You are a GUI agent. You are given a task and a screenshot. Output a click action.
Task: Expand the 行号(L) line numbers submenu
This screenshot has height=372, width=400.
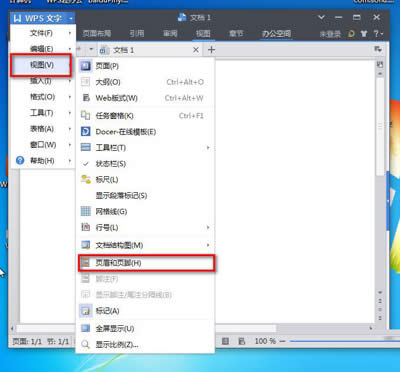click(145, 228)
